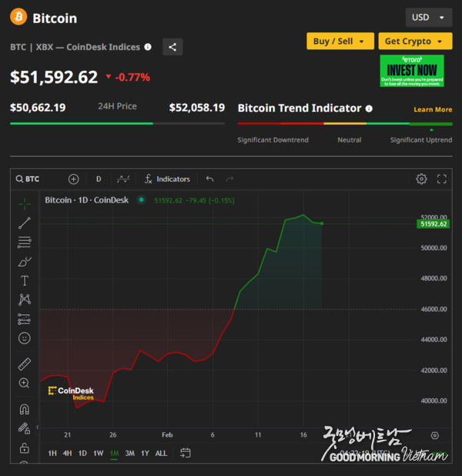This screenshot has width=462, height=476.
Task: Click the $50,662.19 24H low value
Action: point(38,108)
